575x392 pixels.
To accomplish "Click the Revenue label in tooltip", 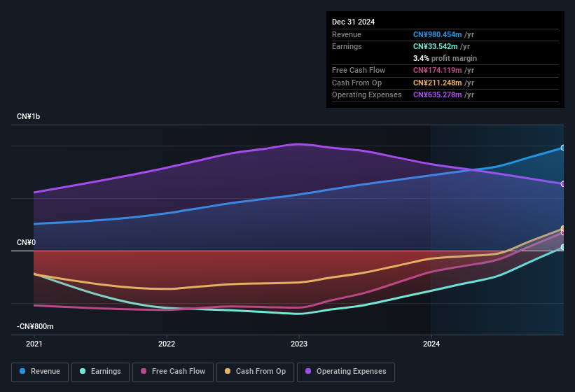I will (x=347, y=34).
